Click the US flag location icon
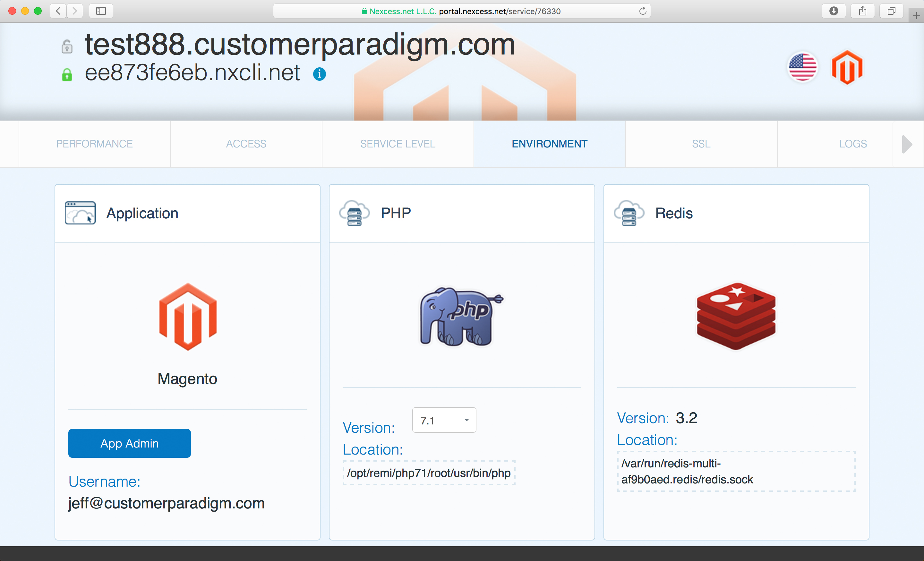 (802, 67)
